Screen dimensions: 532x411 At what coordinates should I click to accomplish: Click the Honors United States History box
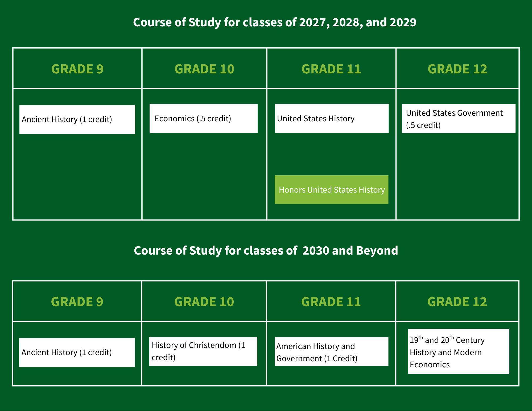(x=332, y=190)
